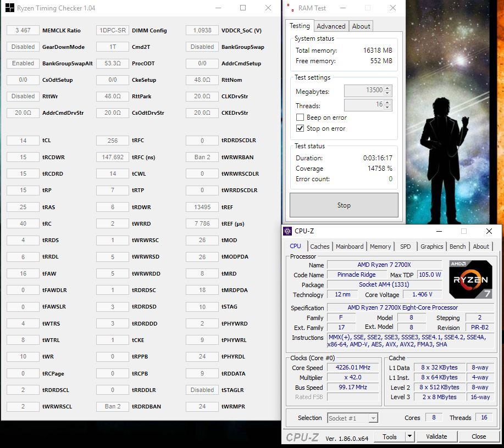Expand the Tools dropdown arrow in CPU-Z

[409, 436]
